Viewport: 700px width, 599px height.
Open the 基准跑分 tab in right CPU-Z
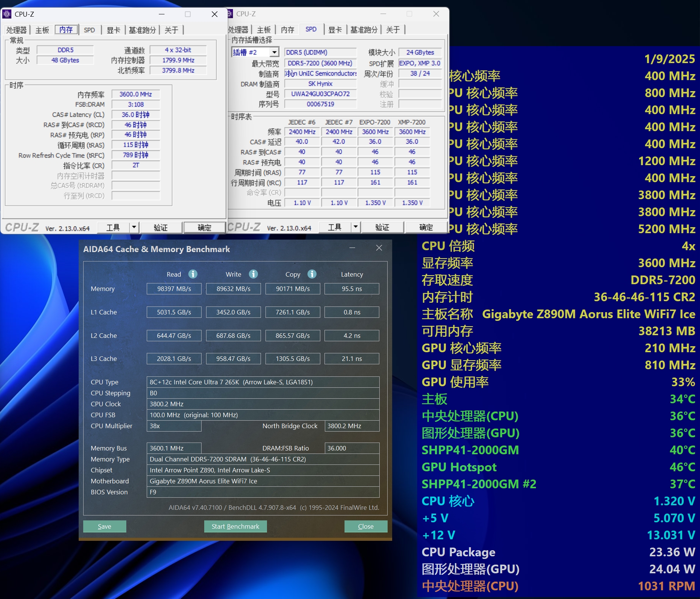click(364, 29)
